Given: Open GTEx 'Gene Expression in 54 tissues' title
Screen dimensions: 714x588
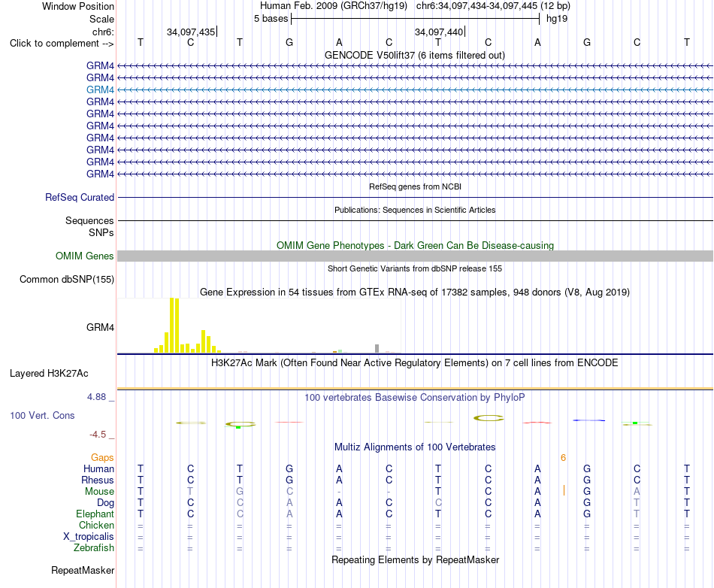Looking at the screenshot, I should point(415,292).
